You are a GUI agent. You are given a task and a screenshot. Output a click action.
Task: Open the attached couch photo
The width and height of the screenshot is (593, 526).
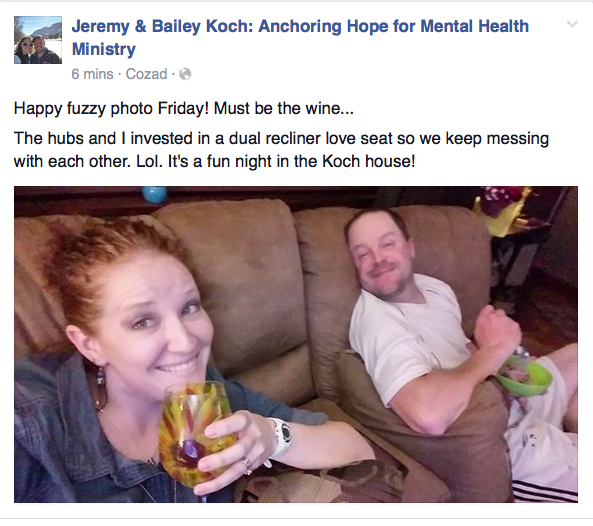click(296, 344)
